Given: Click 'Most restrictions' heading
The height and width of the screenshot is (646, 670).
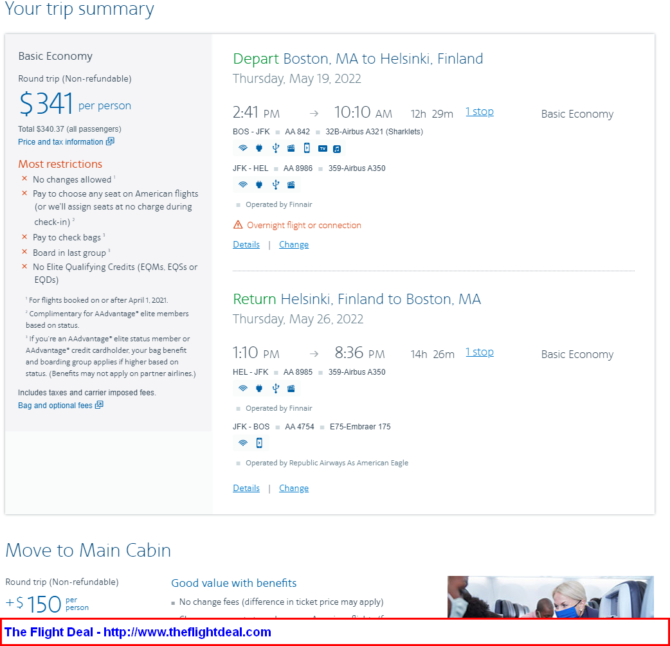Looking at the screenshot, I should tap(60, 164).
